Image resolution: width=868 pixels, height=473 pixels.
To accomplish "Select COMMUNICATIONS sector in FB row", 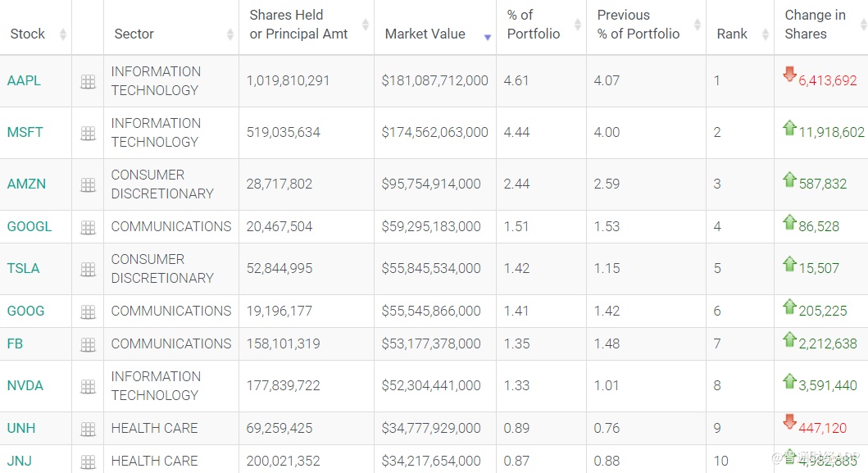I will pos(171,343).
